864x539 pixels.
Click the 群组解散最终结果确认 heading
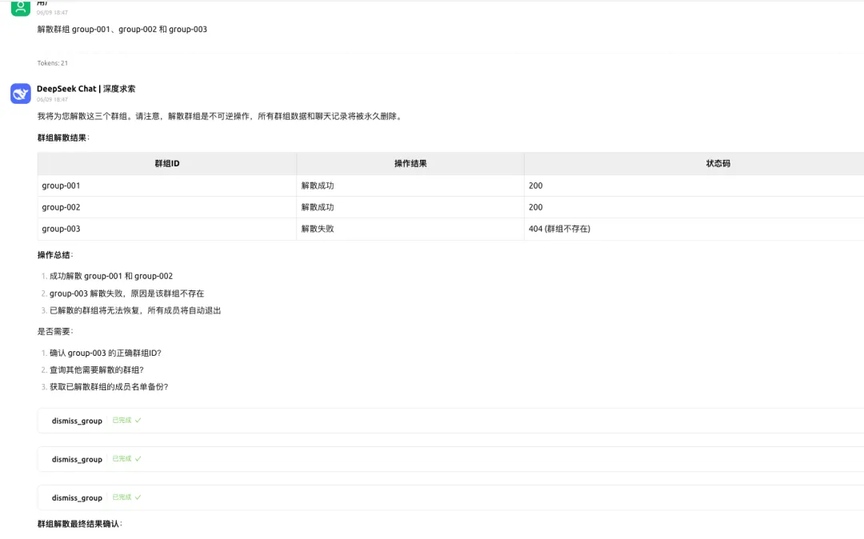click(80, 524)
